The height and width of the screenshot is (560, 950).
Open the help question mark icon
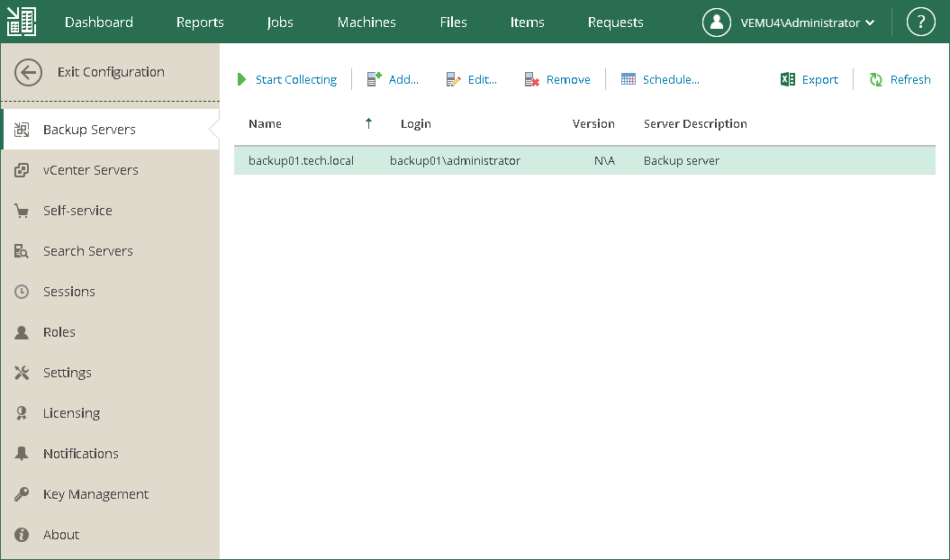click(920, 22)
